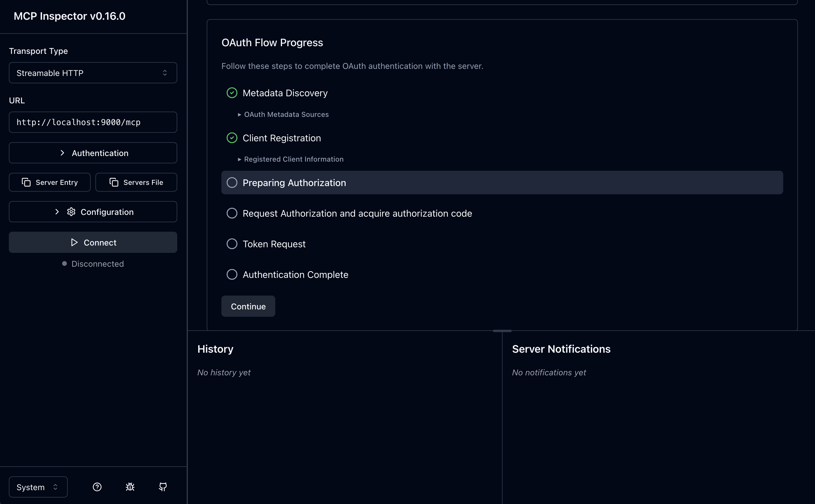
Task: Click the circle next to Request Authorization step
Action: (232, 213)
